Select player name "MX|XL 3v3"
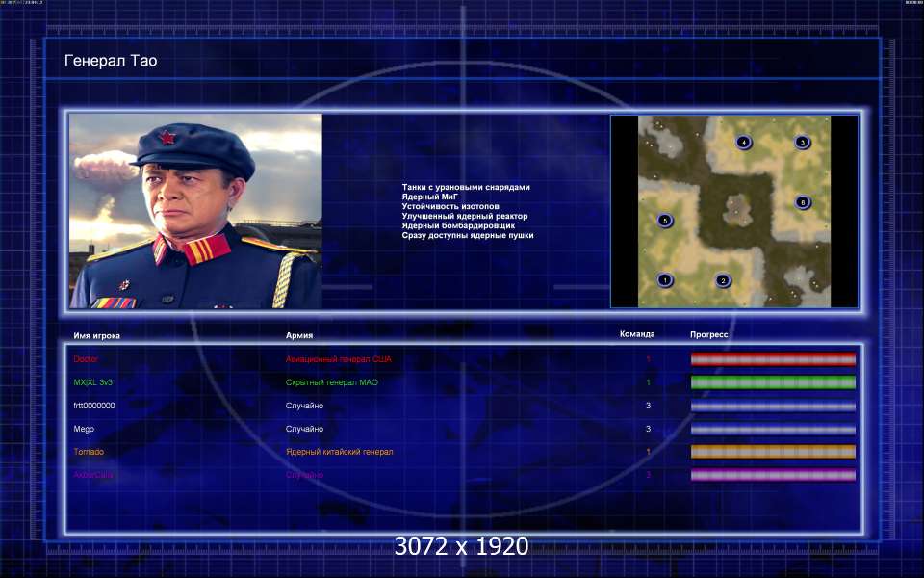924x578 pixels. (93, 382)
